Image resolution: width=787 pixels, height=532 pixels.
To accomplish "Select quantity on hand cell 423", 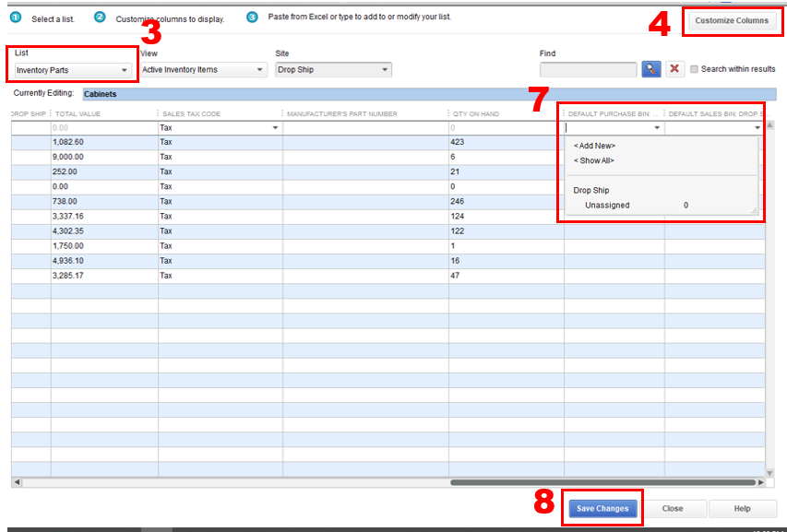I will point(507,142).
